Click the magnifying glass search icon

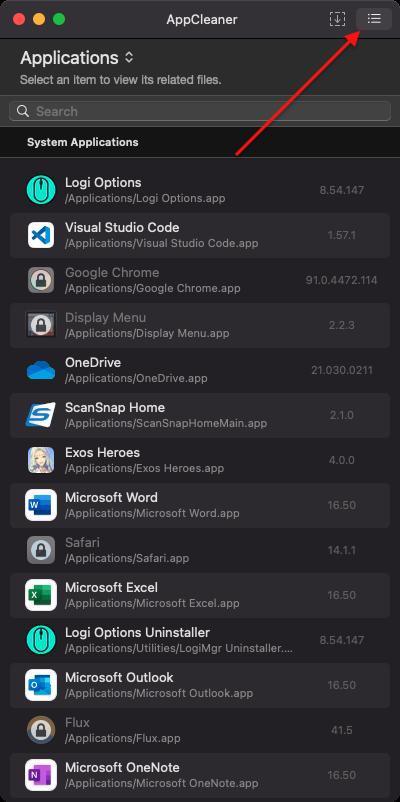tap(23, 111)
